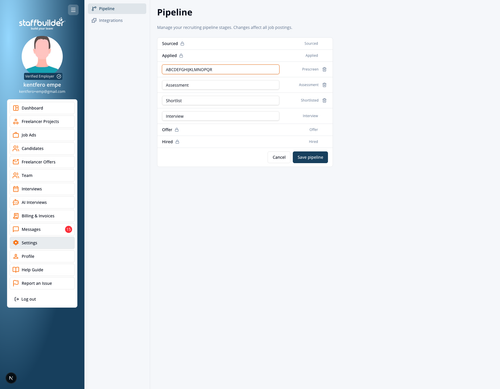The width and height of the screenshot is (500, 389).
Task: Select the Pipeline settings tab
Action: 117,9
